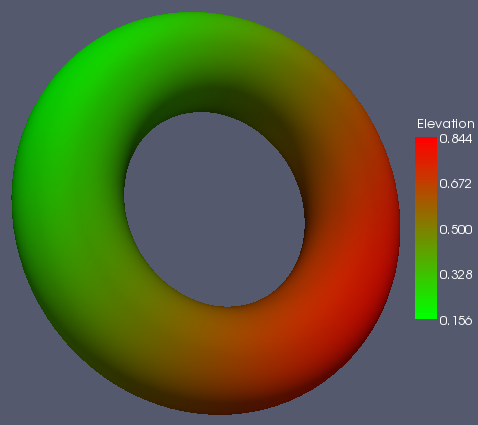Click the 0.672 legend value
Screen dimensions: 478x425
456,184
